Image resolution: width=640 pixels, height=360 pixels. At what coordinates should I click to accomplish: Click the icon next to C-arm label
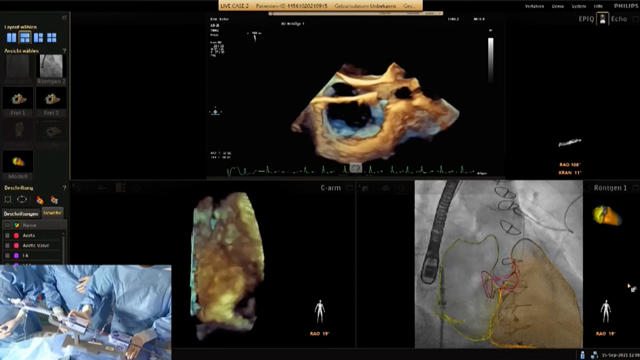(x=349, y=188)
